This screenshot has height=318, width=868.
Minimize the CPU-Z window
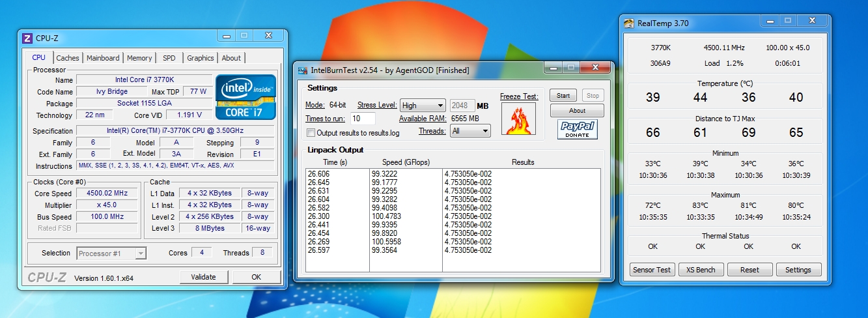(227, 36)
